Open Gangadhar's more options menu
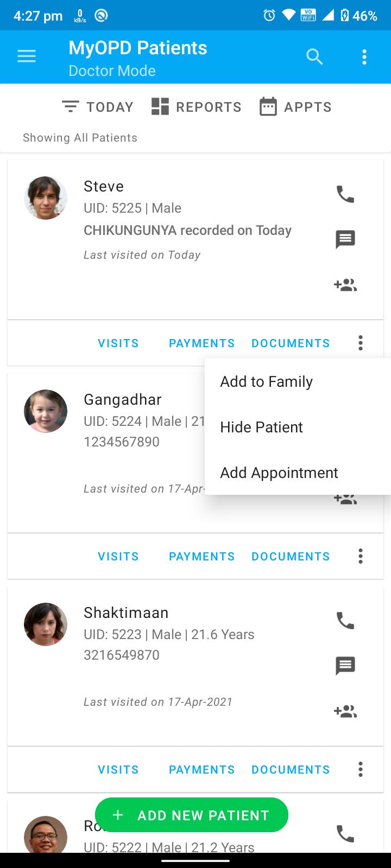This screenshot has height=868, width=391. (361, 556)
